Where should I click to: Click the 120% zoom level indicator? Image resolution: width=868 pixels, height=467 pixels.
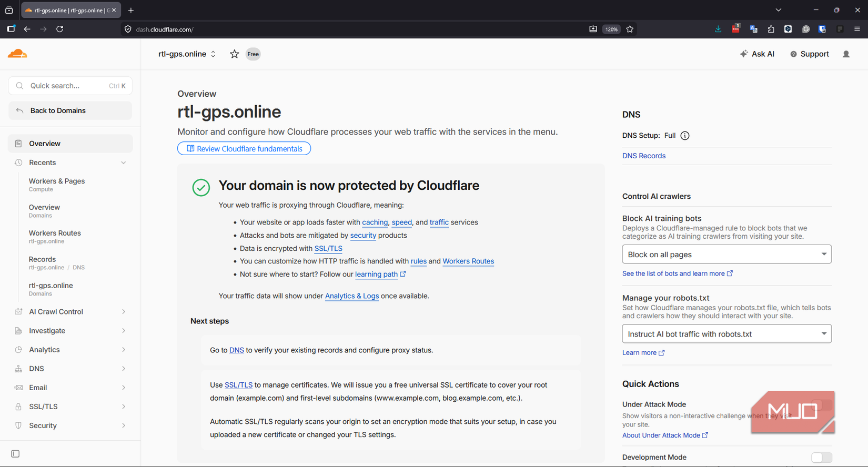tap(611, 29)
